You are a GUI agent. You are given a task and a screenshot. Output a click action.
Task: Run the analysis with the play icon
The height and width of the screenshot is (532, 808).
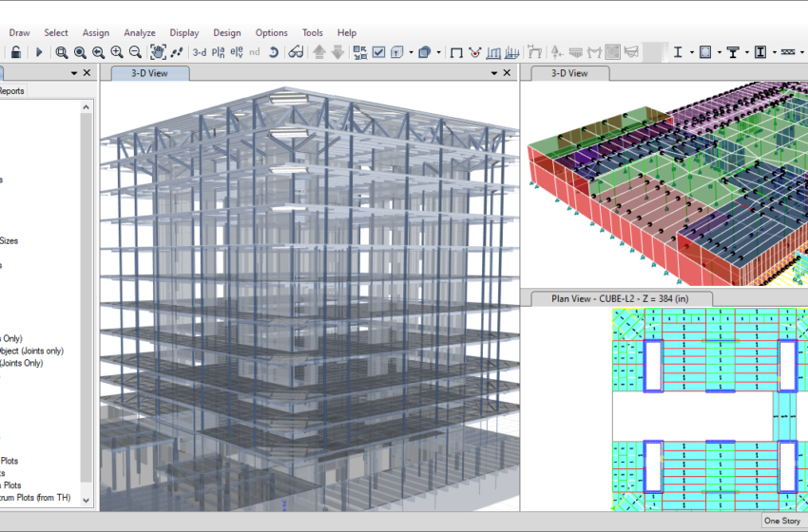pos(40,52)
